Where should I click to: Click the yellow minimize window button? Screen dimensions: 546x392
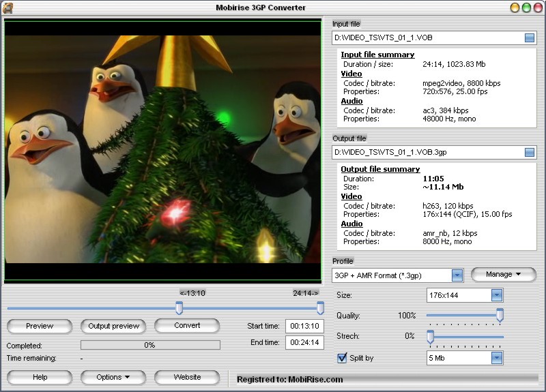(x=515, y=7)
